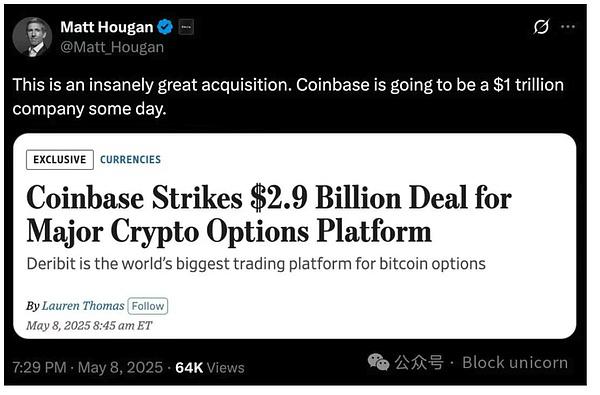Click the Block unicorn watermark text
The width and height of the screenshot is (600, 395).
pyautogui.click(x=515, y=363)
